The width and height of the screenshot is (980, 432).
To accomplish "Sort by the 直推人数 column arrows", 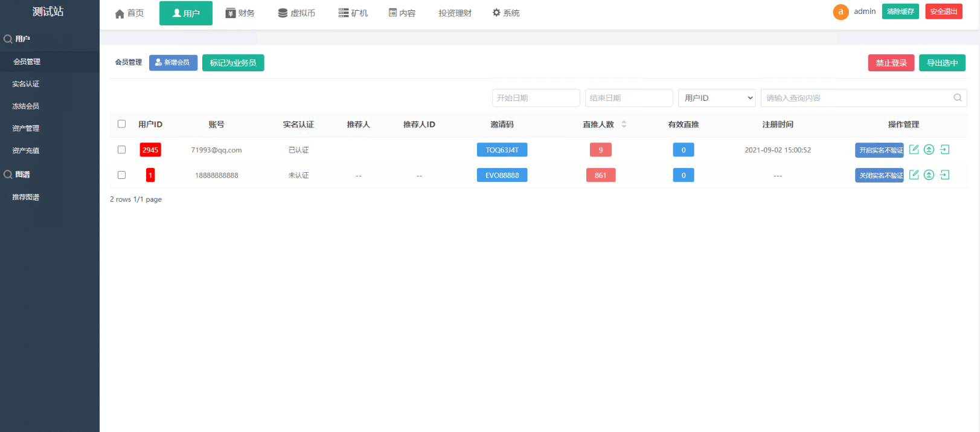I will pos(624,124).
